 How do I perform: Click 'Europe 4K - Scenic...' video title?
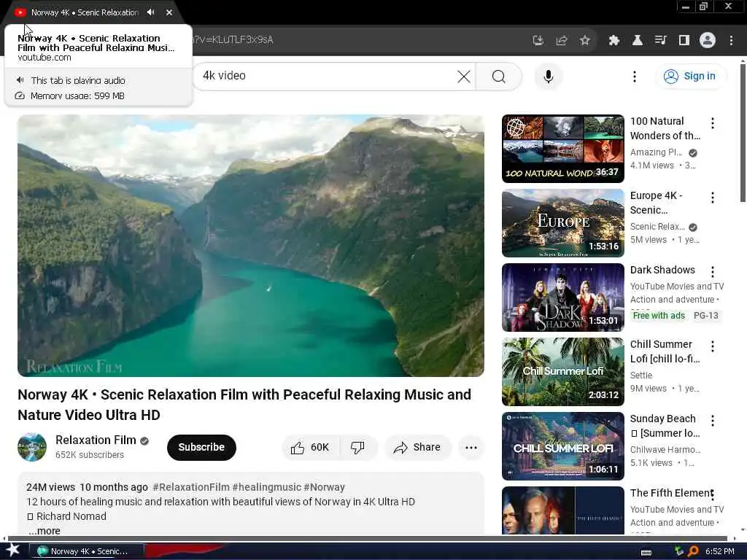[657, 203]
